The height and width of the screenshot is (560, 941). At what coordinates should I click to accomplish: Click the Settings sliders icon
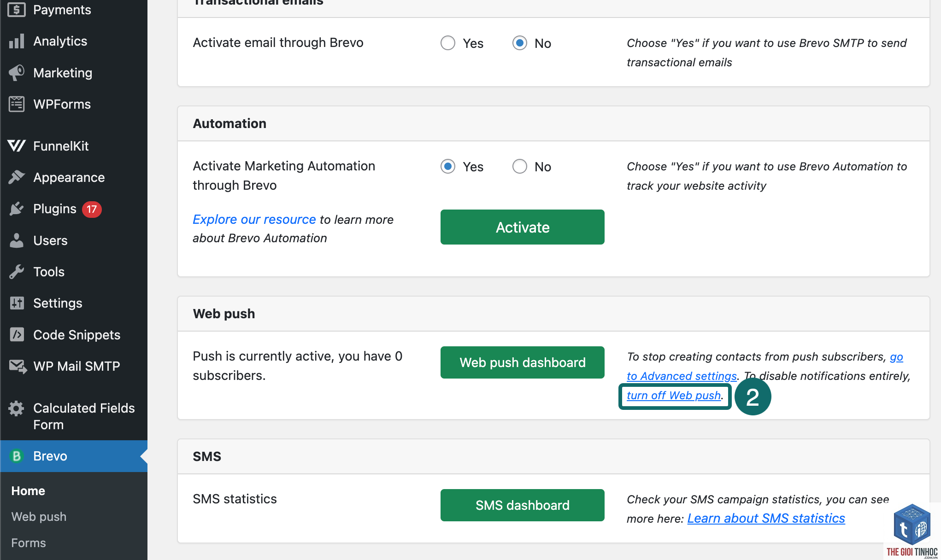pos(17,303)
